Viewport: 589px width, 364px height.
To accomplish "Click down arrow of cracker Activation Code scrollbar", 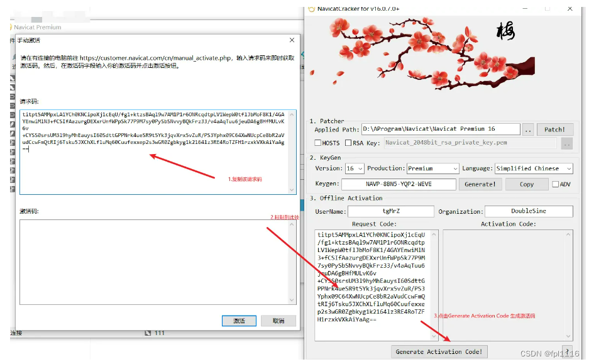I will click(x=568, y=336).
